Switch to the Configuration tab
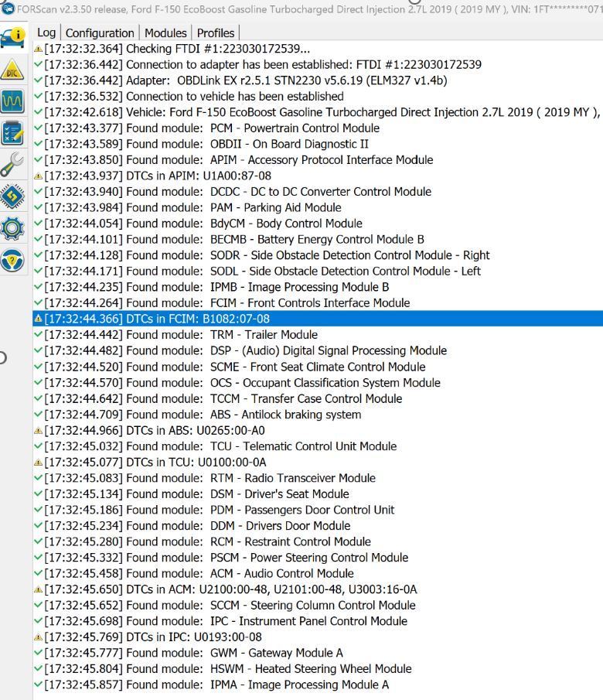This screenshot has height=700, width=603. [x=99, y=32]
